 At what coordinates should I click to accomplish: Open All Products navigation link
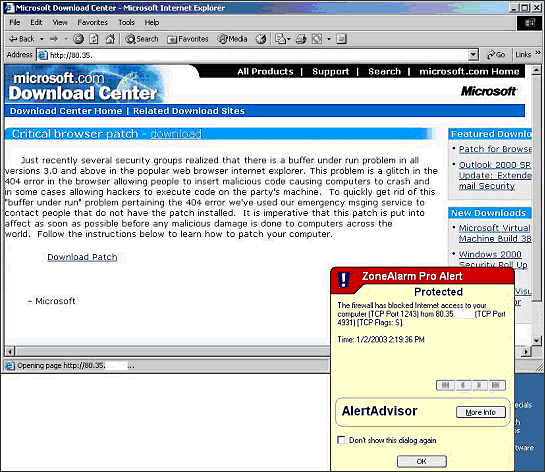coord(265,71)
